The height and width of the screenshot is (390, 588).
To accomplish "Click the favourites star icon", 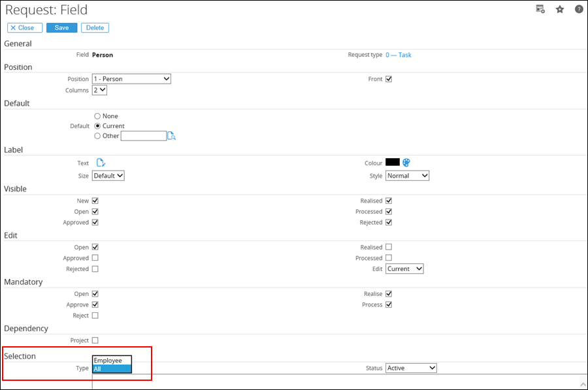I will (x=560, y=9).
